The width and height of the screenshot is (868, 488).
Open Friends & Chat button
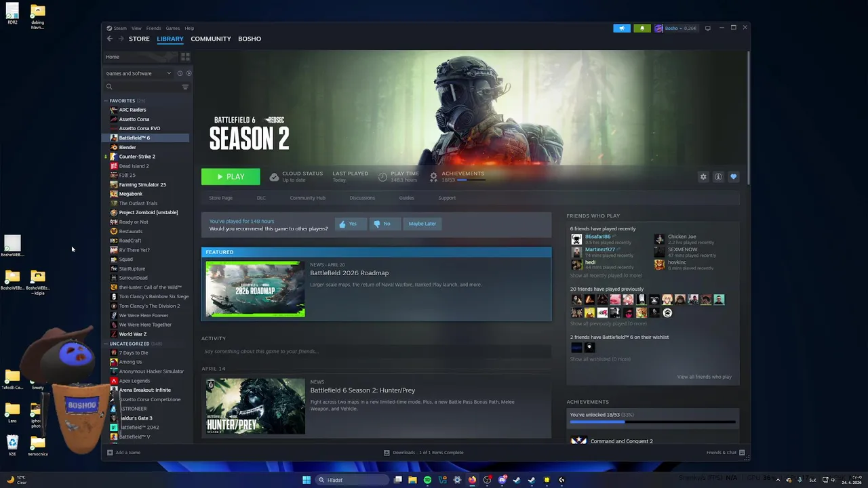[x=726, y=453]
